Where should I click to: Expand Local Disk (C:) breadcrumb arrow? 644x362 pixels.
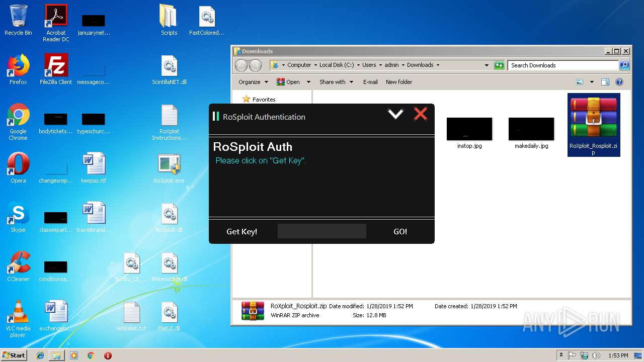pyautogui.click(x=358, y=65)
